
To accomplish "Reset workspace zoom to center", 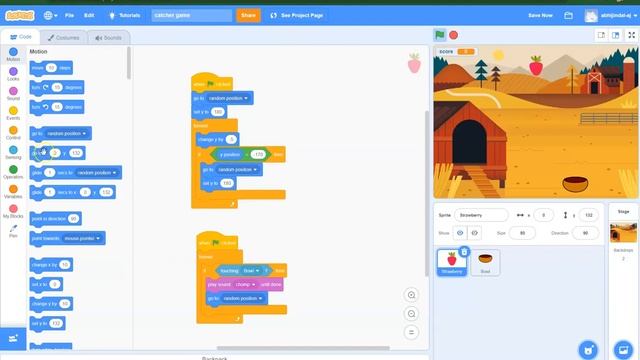I will (411, 332).
